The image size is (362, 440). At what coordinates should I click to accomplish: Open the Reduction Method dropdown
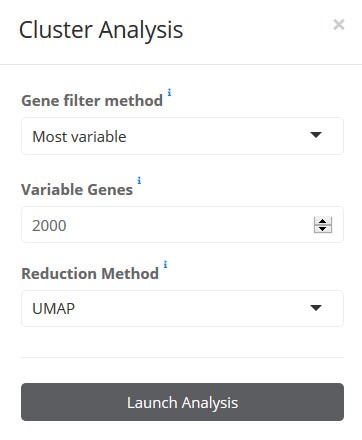pos(182,308)
